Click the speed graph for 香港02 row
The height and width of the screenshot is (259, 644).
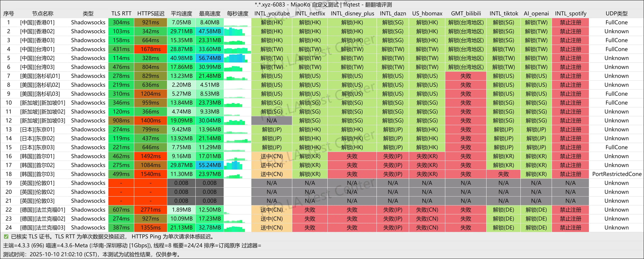[x=234, y=32]
